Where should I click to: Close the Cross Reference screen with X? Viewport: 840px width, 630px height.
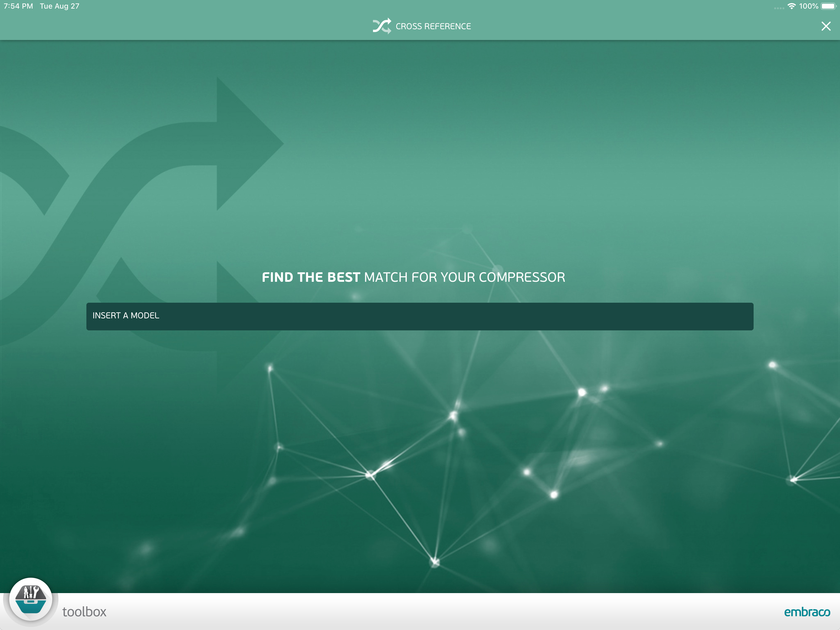[x=826, y=26]
